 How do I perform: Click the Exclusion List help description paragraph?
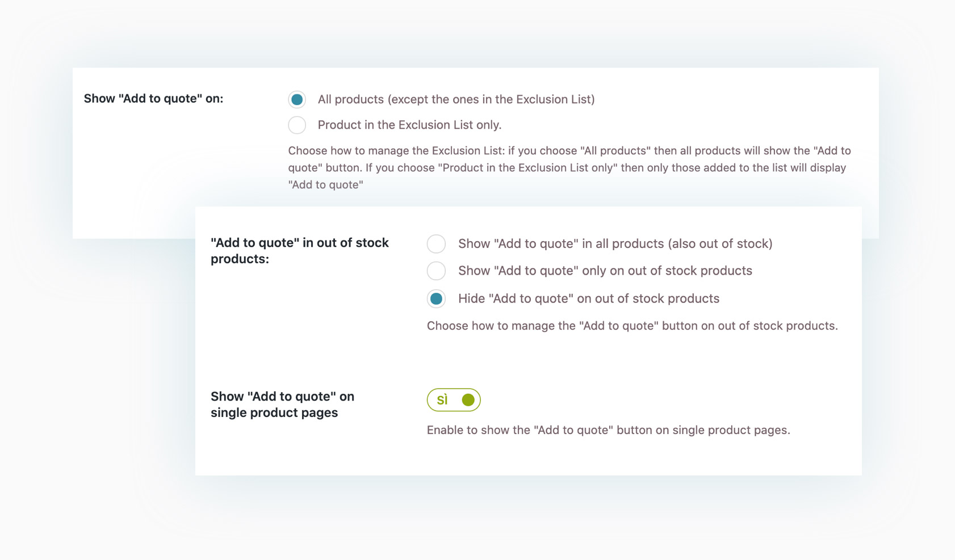point(568,168)
